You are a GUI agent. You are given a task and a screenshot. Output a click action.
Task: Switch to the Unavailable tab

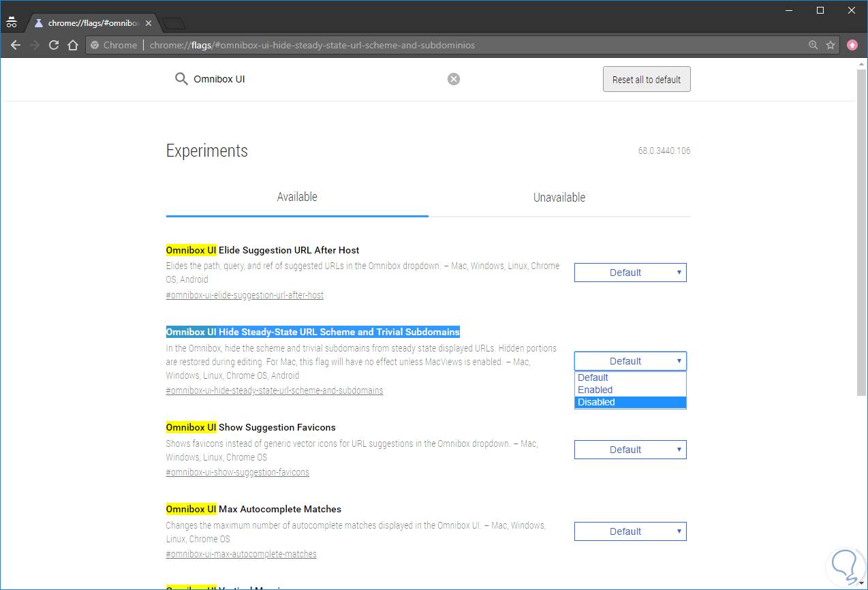coord(559,198)
